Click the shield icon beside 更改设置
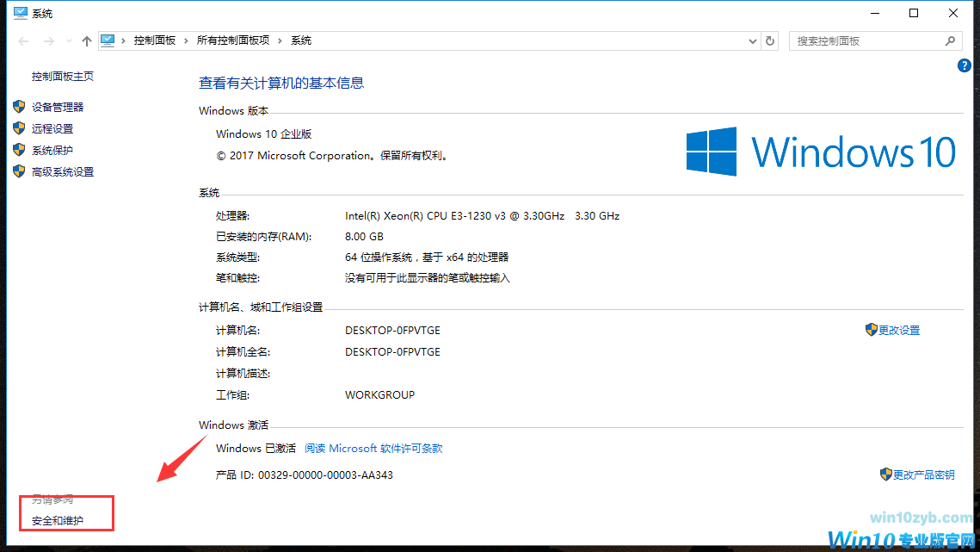Viewport: 980px width, 552px height. 872,329
